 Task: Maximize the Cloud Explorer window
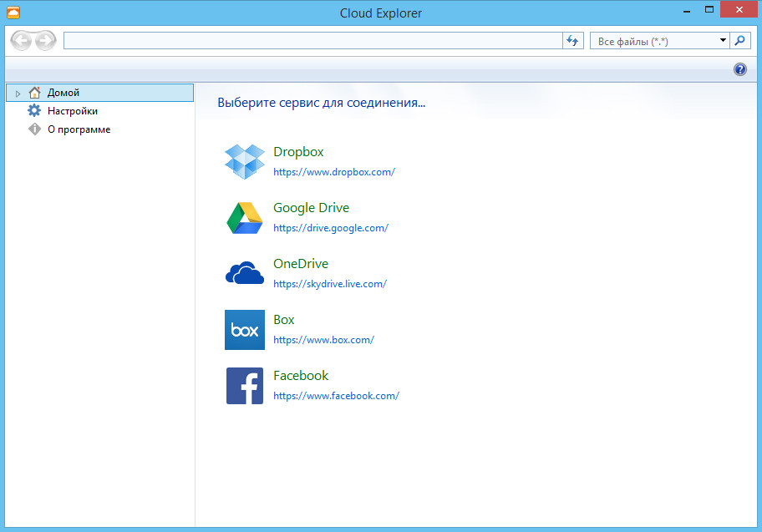coord(709,10)
